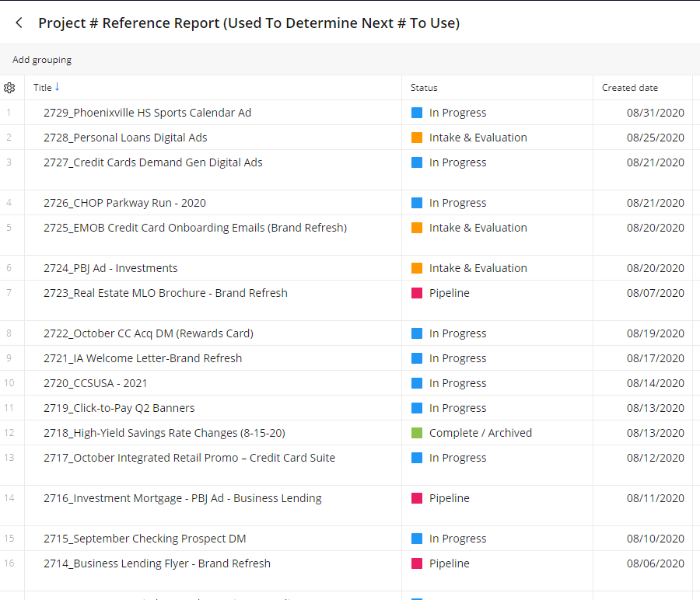Click Add grouping button
Image resolution: width=700 pixels, height=600 pixels.
42,60
